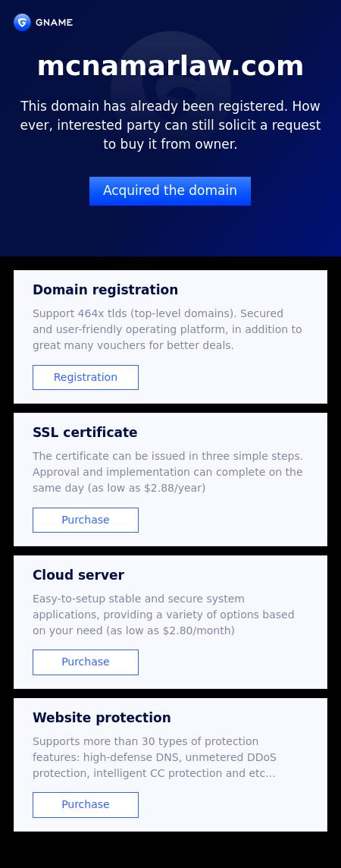Click the Easy-to-setup stable system text
341x868 pixels.
pos(139,599)
